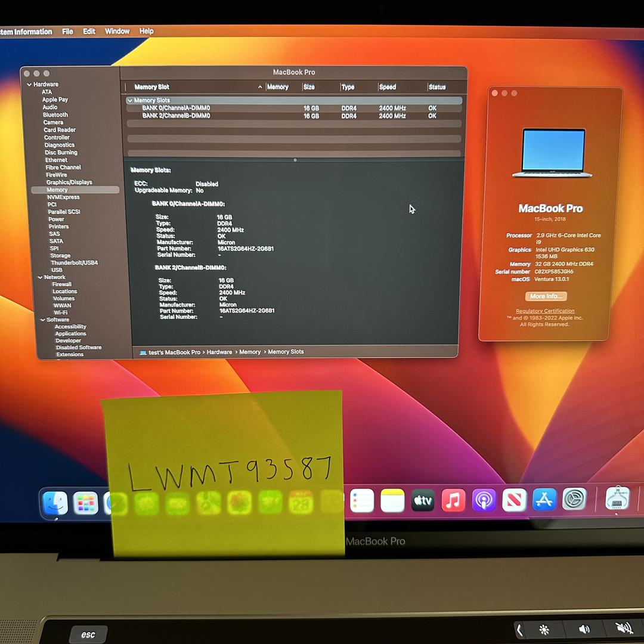Image resolution: width=644 pixels, height=644 pixels.
Task: Open the App Store icon
Action: 544,499
